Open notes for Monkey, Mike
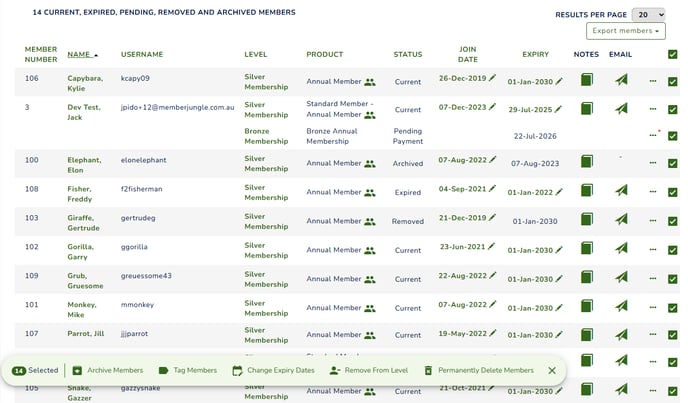The width and height of the screenshot is (688, 403). [x=587, y=306]
